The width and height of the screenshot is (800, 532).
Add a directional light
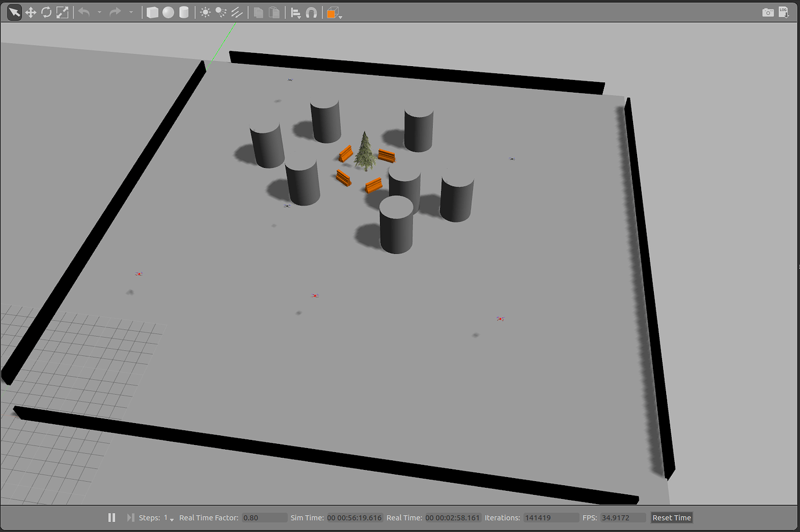237,12
